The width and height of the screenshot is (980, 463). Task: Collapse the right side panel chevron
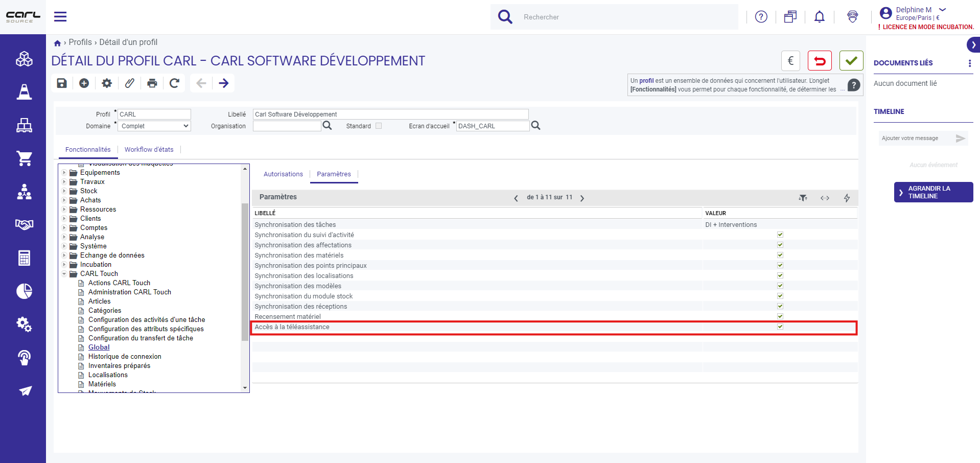[x=973, y=45]
